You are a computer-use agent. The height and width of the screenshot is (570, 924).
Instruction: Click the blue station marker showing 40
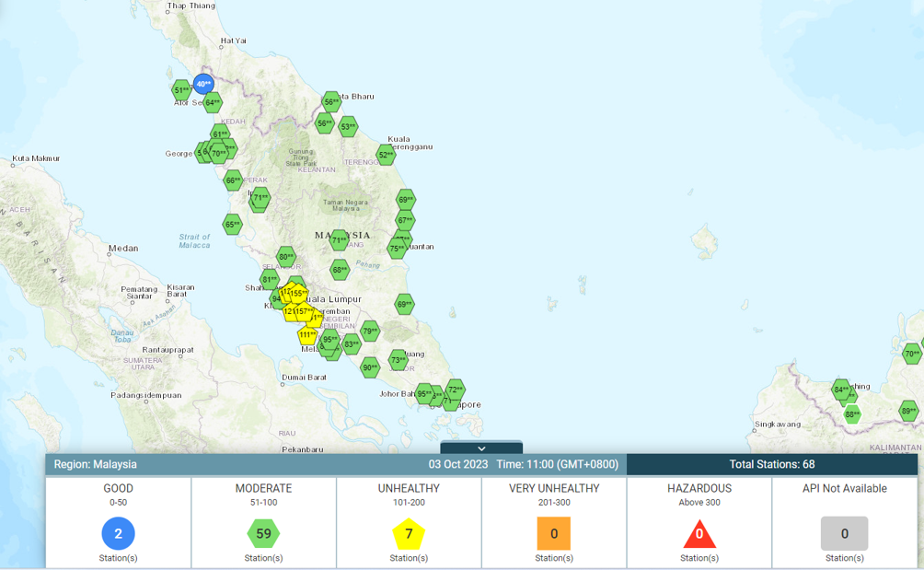(203, 84)
